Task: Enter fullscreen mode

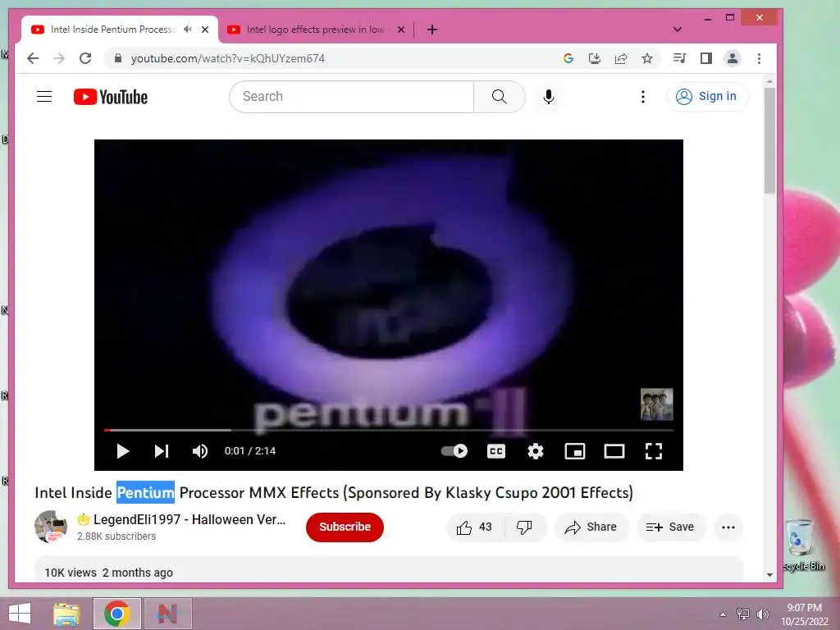Action: point(654,451)
